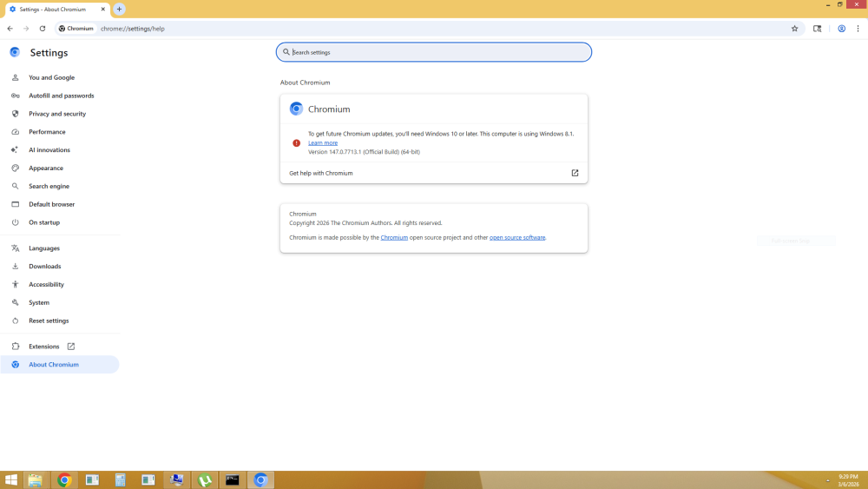Open Reset settings section
The image size is (868, 489).
pyautogui.click(x=49, y=320)
